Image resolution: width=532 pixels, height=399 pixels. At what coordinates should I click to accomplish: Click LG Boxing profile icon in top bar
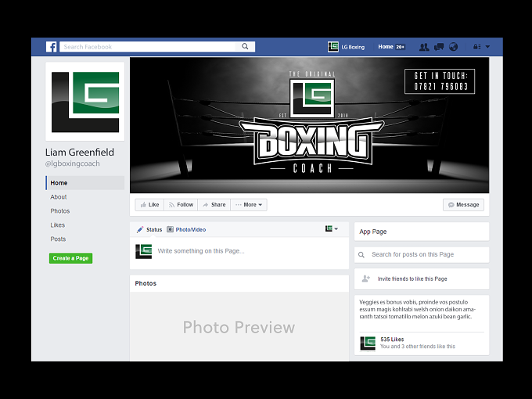point(333,47)
